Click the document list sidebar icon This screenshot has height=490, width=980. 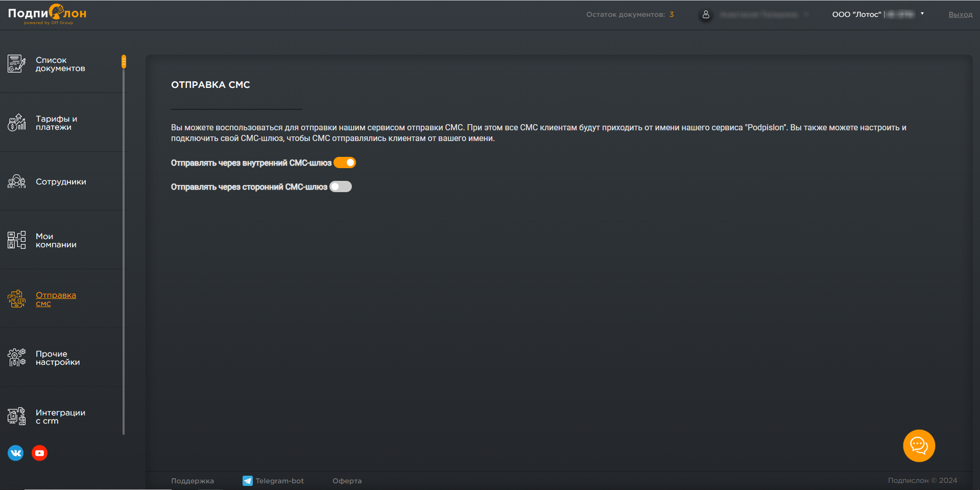point(16,64)
